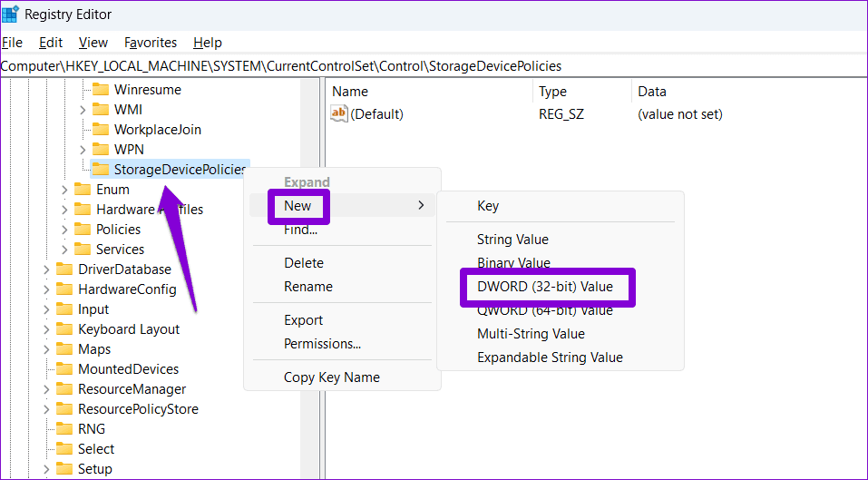The width and height of the screenshot is (868, 480).
Task: Click the Registry Editor app icon
Action: [11, 15]
